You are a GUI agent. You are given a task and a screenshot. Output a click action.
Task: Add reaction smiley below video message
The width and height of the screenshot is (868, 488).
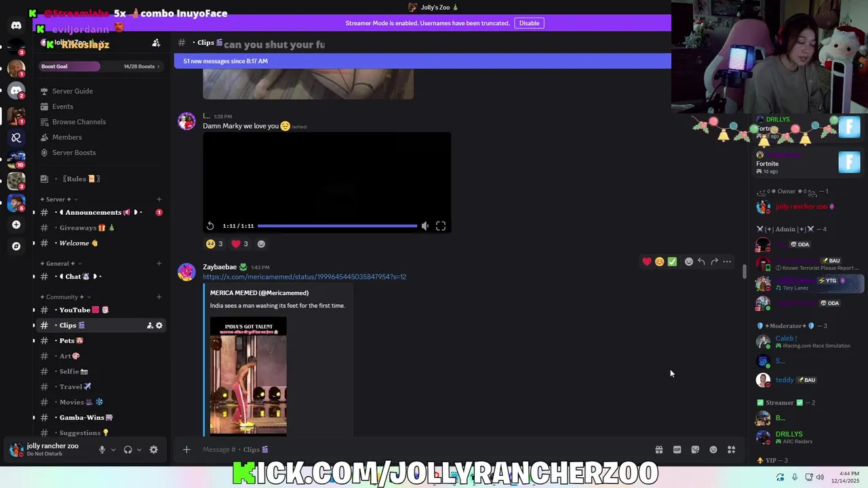pyautogui.click(x=261, y=244)
